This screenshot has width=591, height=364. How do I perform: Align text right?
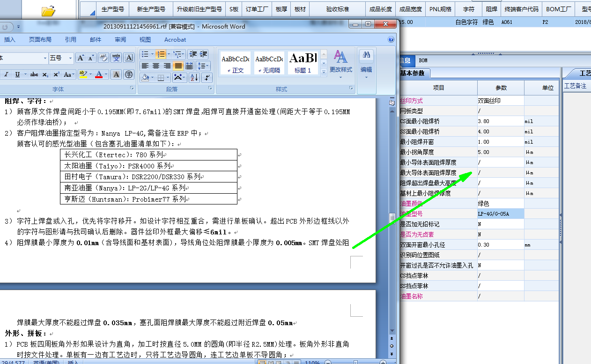[x=167, y=66]
